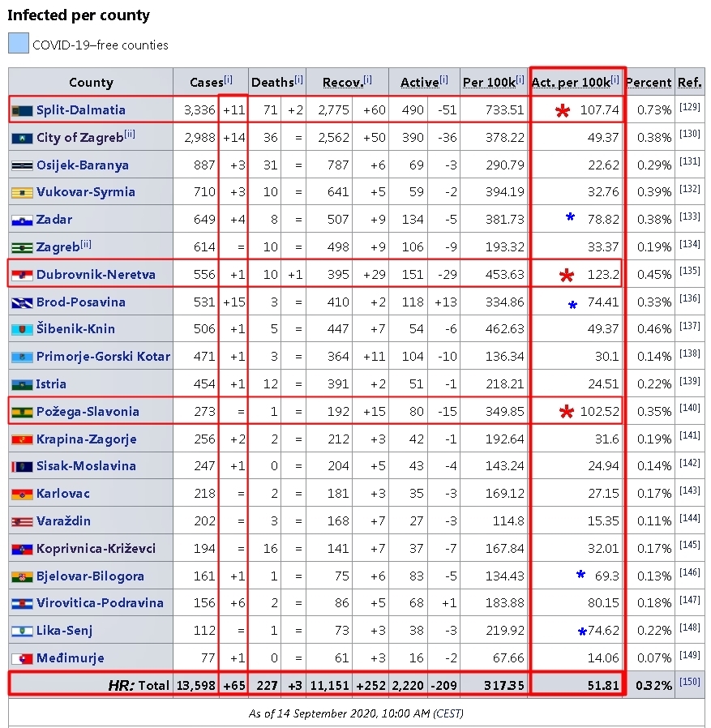Open footnote [ii] next to City of Zagreb
Viewport: 711px width, 728px height.
coord(130,135)
